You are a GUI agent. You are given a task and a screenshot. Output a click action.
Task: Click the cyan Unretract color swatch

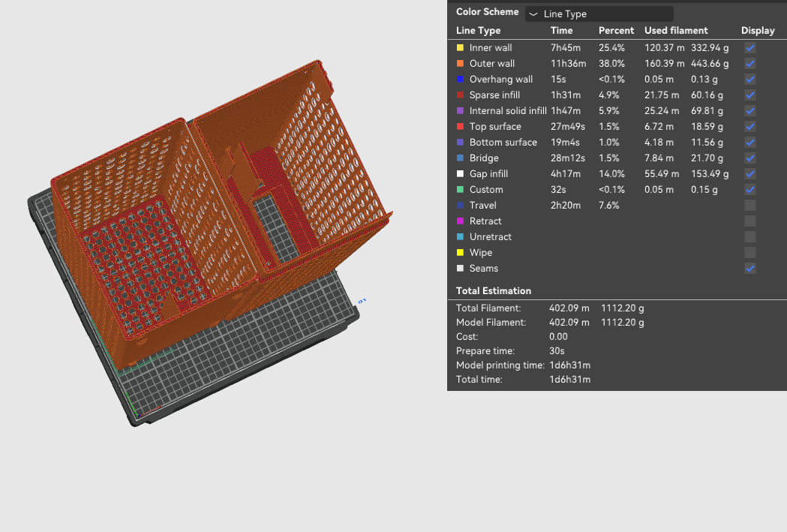click(460, 236)
